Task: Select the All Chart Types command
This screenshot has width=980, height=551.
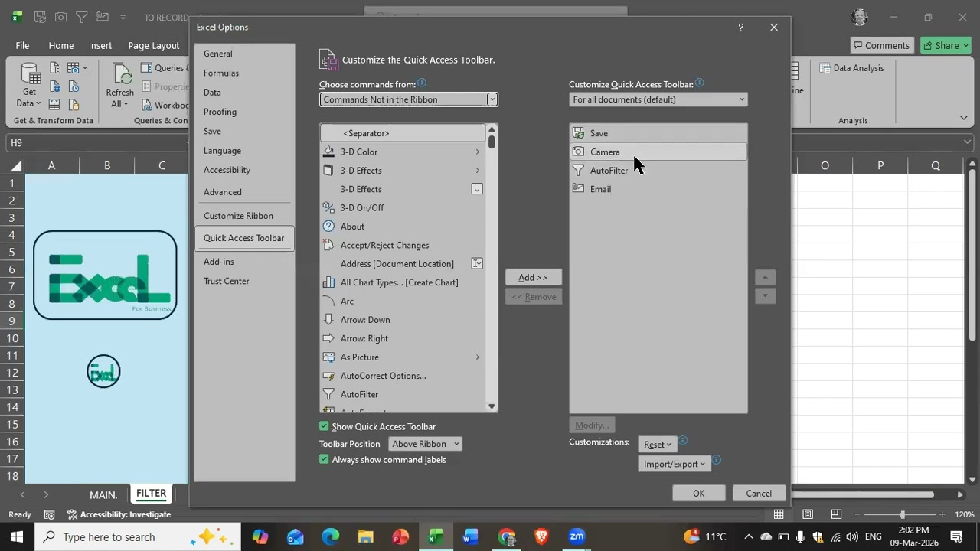Action: [403, 282]
